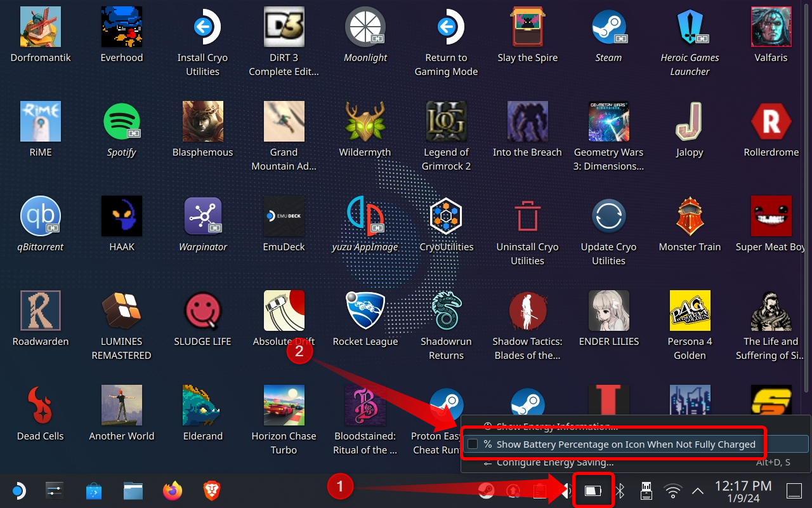This screenshot has height=508, width=812.
Task: Launch Firefox from the taskbar
Action: [171, 491]
